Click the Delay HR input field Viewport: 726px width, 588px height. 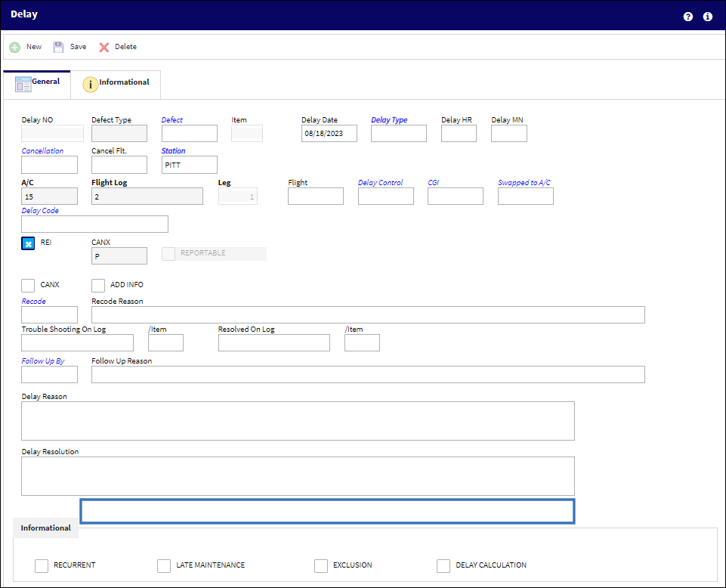tap(459, 134)
